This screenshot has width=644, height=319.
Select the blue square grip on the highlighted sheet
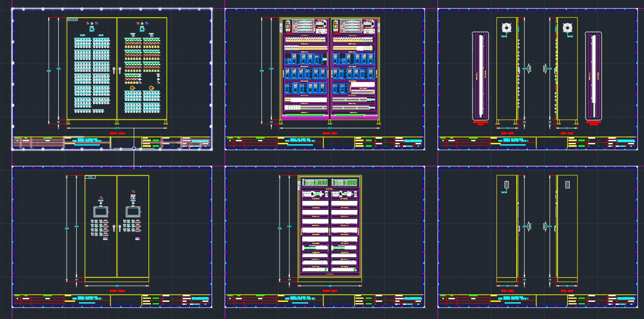pos(134,148)
